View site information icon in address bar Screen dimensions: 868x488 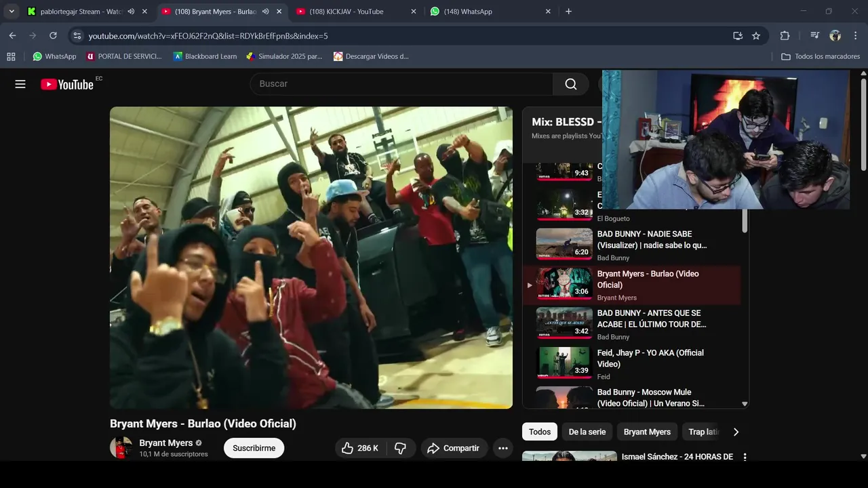pyautogui.click(x=77, y=35)
